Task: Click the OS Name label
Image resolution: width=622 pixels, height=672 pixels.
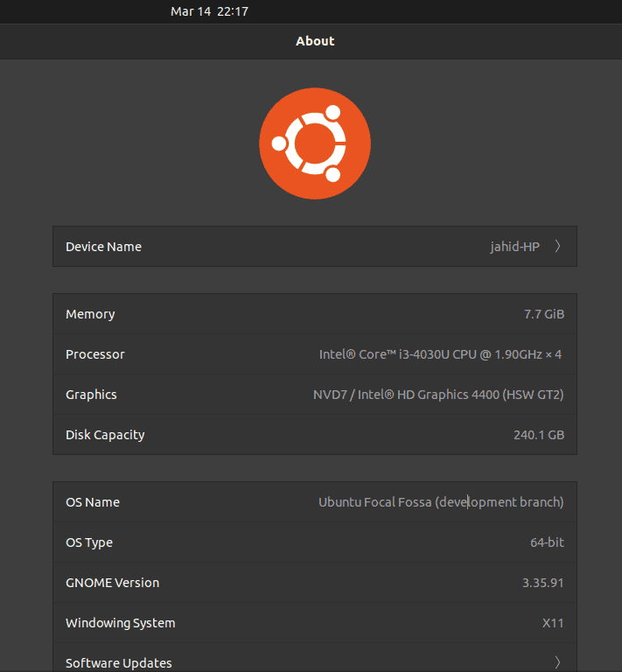Action: (x=93, y=502)
